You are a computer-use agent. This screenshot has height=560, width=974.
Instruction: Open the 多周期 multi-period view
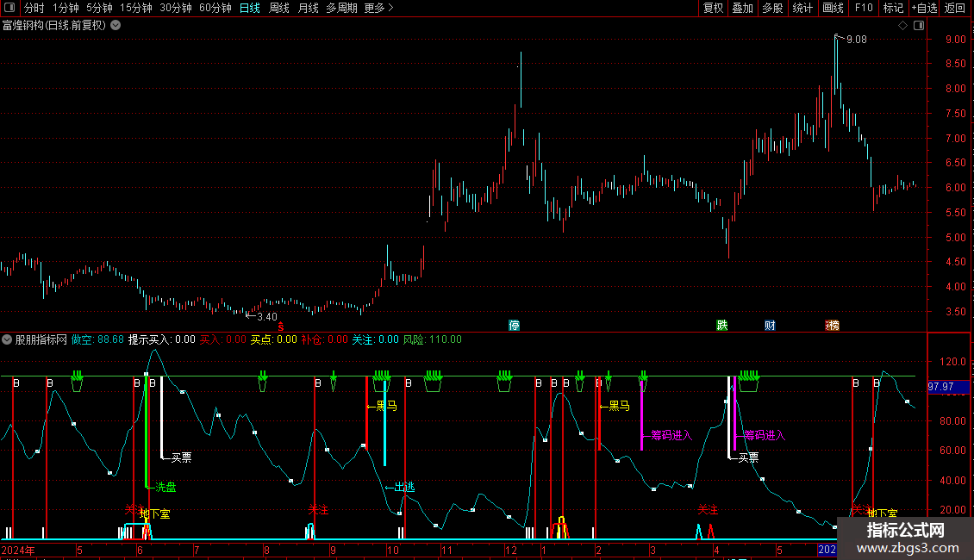[341, 8]
